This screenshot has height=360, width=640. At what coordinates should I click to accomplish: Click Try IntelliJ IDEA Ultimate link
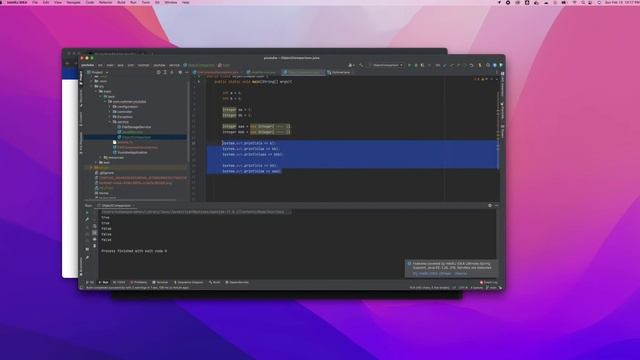(x=432, y=273)
